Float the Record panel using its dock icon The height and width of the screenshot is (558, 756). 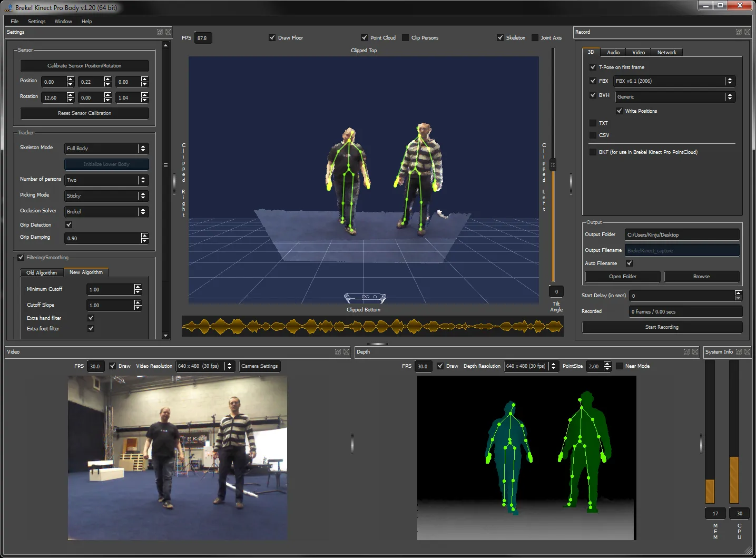[739, 32]
